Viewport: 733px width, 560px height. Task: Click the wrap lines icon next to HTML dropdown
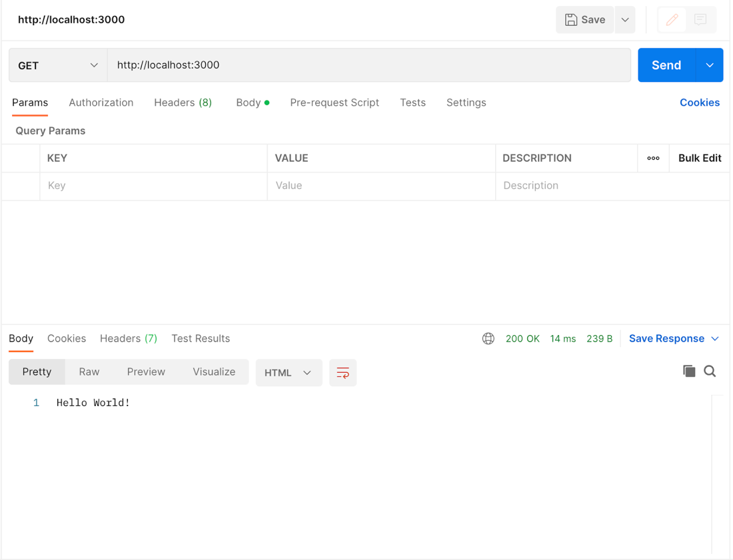pos(343,372)
